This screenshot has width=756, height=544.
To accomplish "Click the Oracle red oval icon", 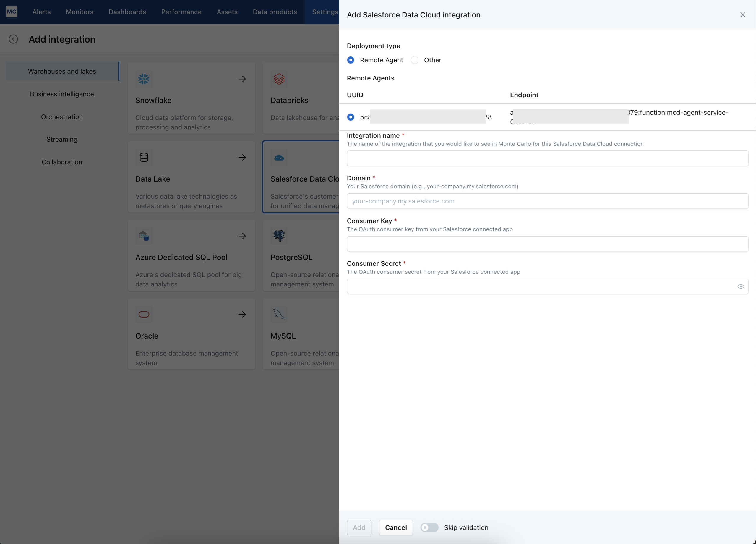I will pyautogui.click(x=144, y=314).
